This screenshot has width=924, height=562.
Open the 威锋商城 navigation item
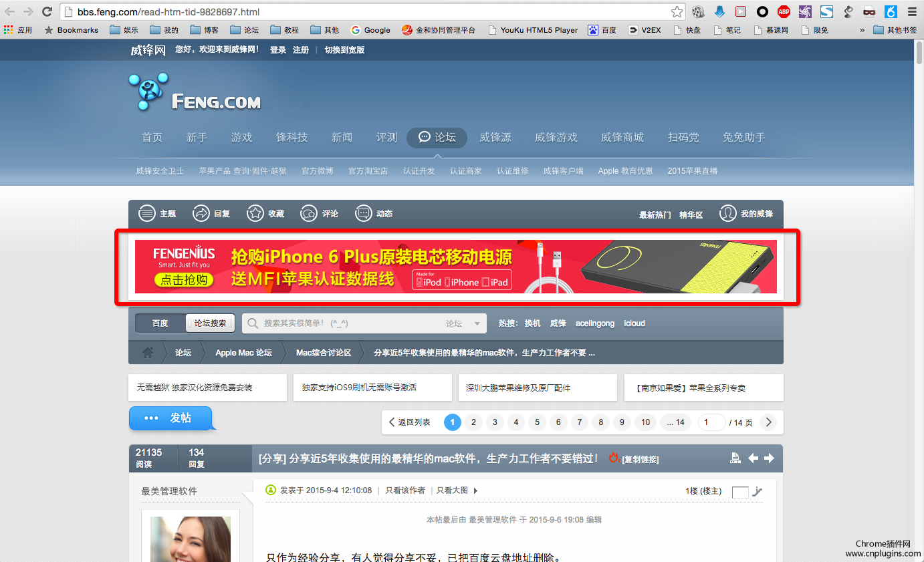pyautogui.click(x=622, y=137)
